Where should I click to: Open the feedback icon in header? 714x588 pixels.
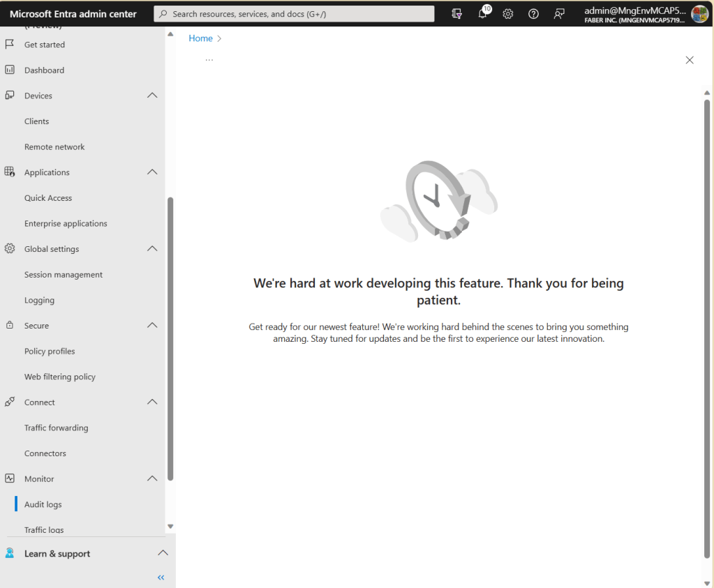coord(559,14)
